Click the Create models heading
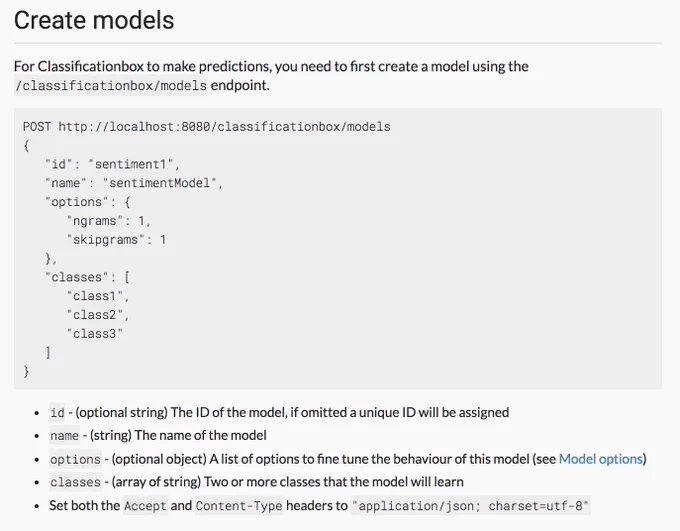 click(94, 20)
